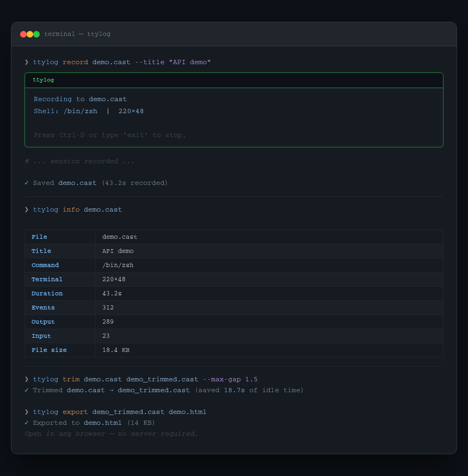Click the 'Input' row label

click(41, 336)
